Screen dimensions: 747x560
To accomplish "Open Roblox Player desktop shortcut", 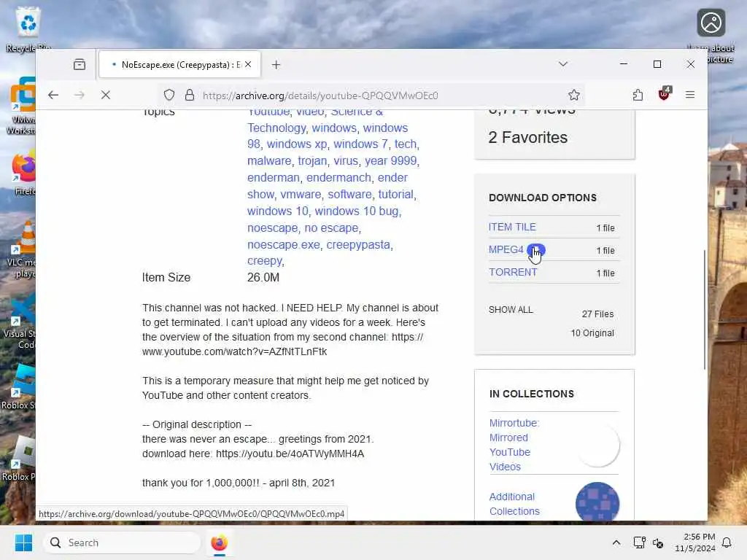I will (19, 458).
